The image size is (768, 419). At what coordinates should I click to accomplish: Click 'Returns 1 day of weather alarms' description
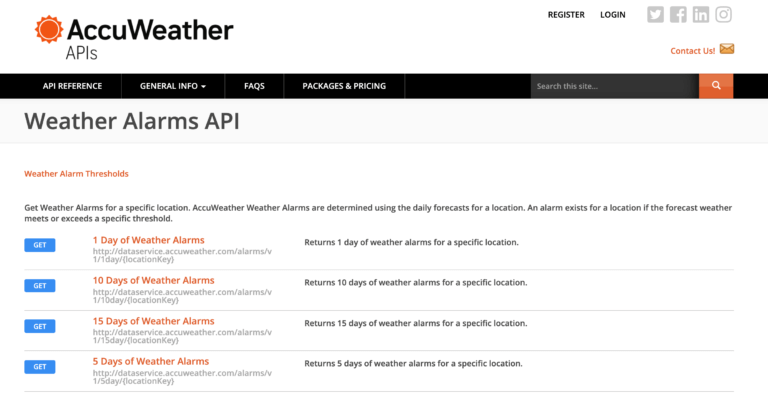tap(411, 242)
